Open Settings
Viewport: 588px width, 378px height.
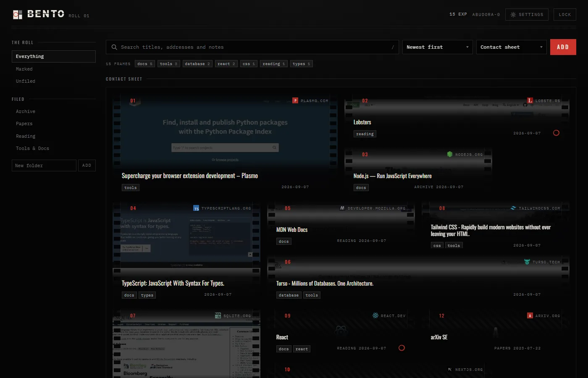[x=527, y=15]
